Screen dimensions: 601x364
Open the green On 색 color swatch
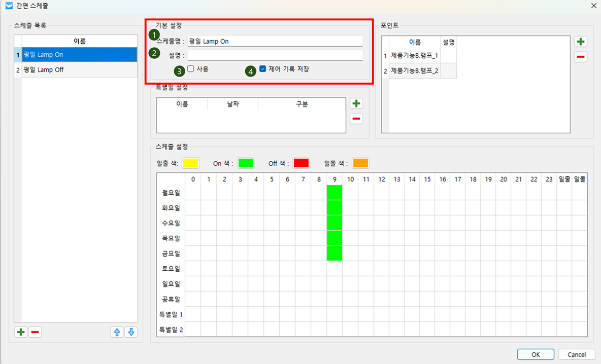coord(246,163)
